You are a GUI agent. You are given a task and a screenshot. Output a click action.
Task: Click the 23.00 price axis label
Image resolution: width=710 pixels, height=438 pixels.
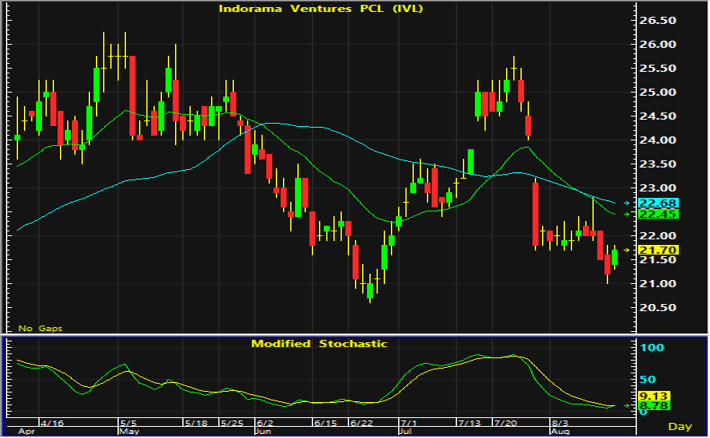click(x=657, y=188)
